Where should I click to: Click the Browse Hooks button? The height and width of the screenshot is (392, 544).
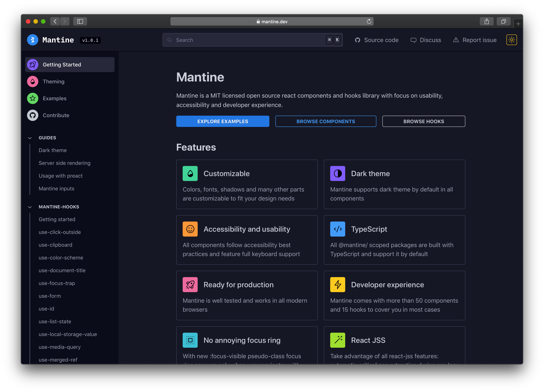coord(424,121)
